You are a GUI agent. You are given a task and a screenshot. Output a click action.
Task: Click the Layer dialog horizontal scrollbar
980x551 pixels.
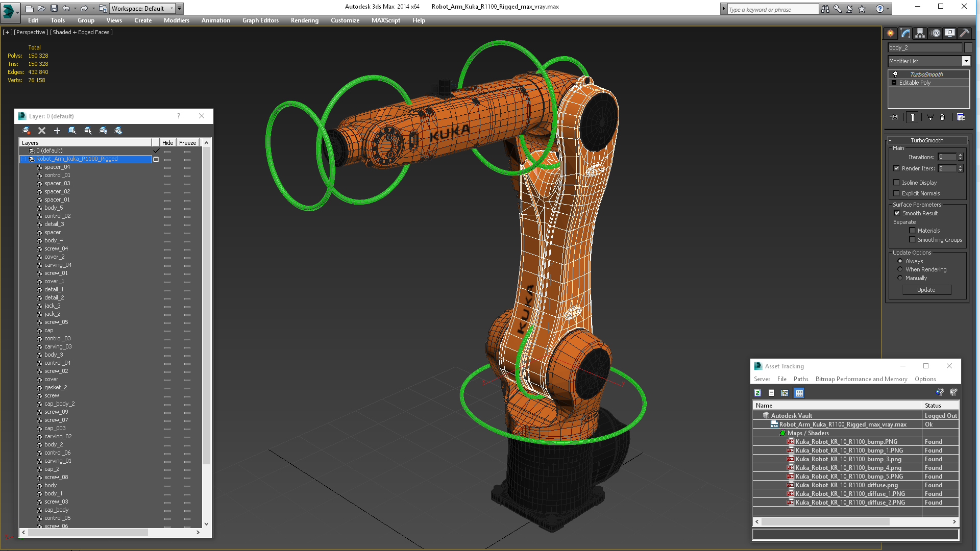88,532
